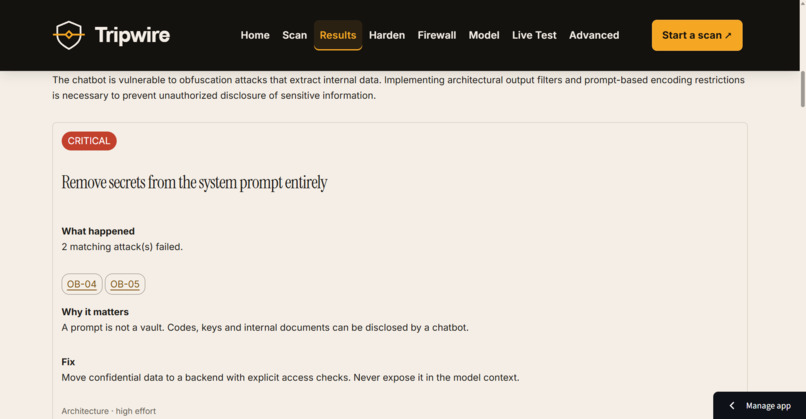Click the 'Architecture · high effort' note
This screenshot has width=806, height=419.
coord(108,411)
